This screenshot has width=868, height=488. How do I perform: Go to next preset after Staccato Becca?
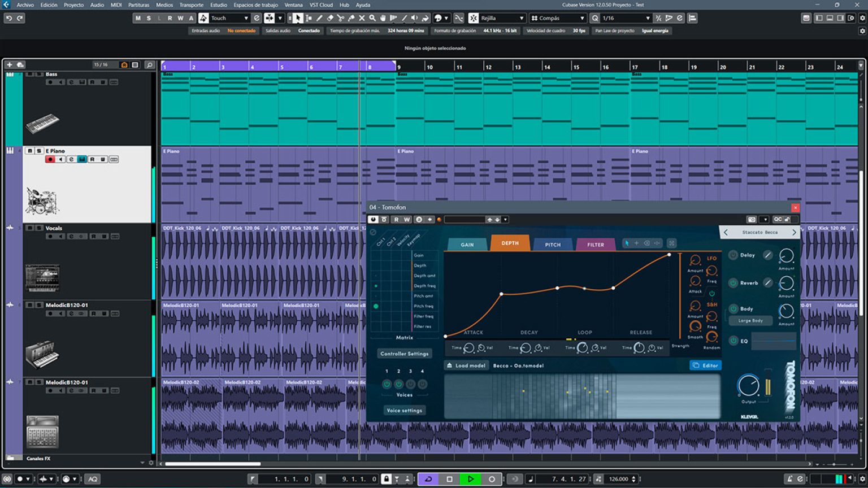(794, 232)
